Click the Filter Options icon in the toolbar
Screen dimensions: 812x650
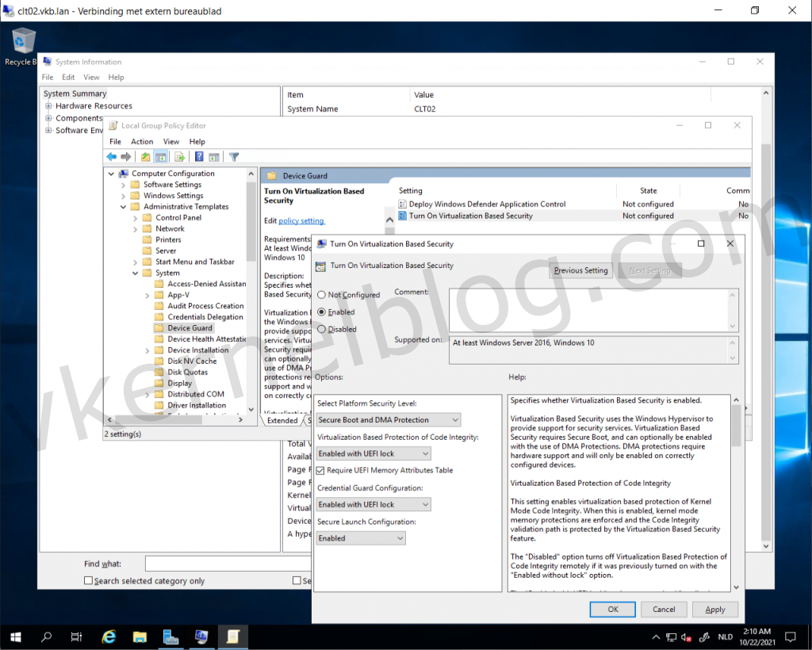[x=233, y=156]
